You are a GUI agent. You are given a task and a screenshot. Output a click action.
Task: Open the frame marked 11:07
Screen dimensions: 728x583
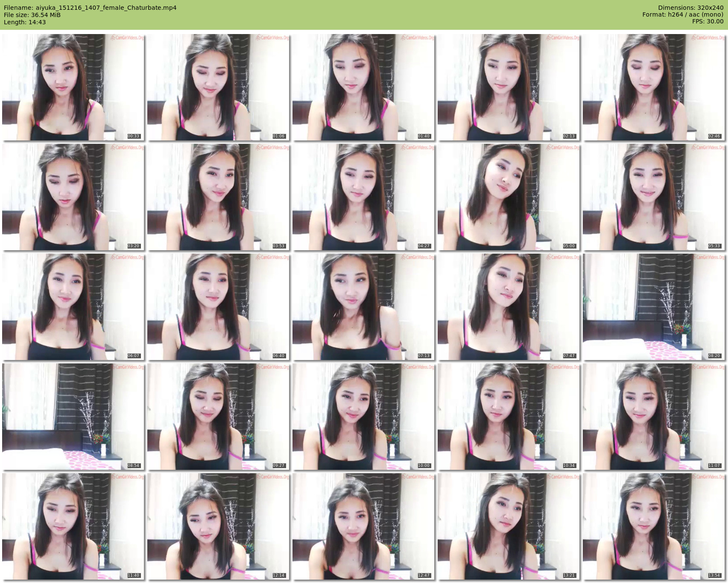click(x=653, y=417)
